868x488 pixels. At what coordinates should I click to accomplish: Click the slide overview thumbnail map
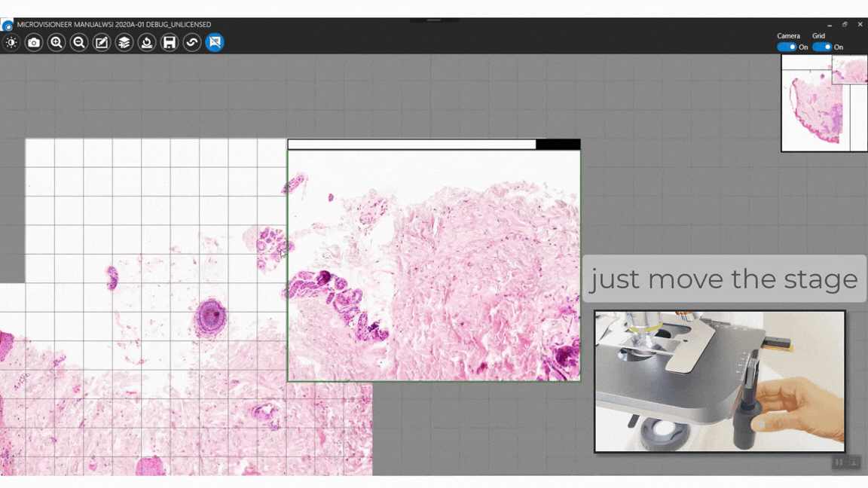click(824, 103)
